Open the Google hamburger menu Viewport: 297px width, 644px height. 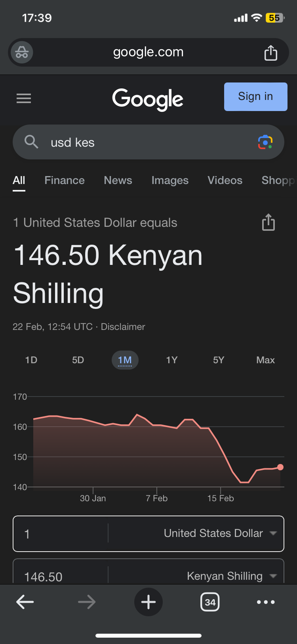24,98
